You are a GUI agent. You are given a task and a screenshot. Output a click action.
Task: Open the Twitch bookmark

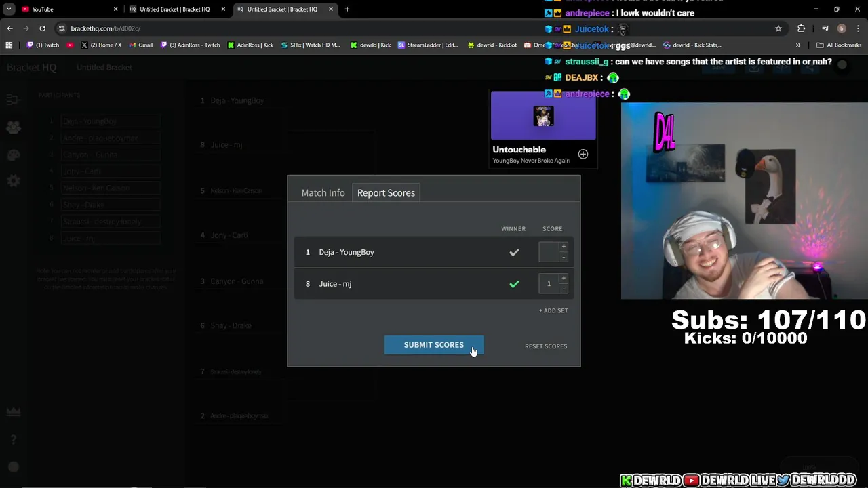pos(43,45)
